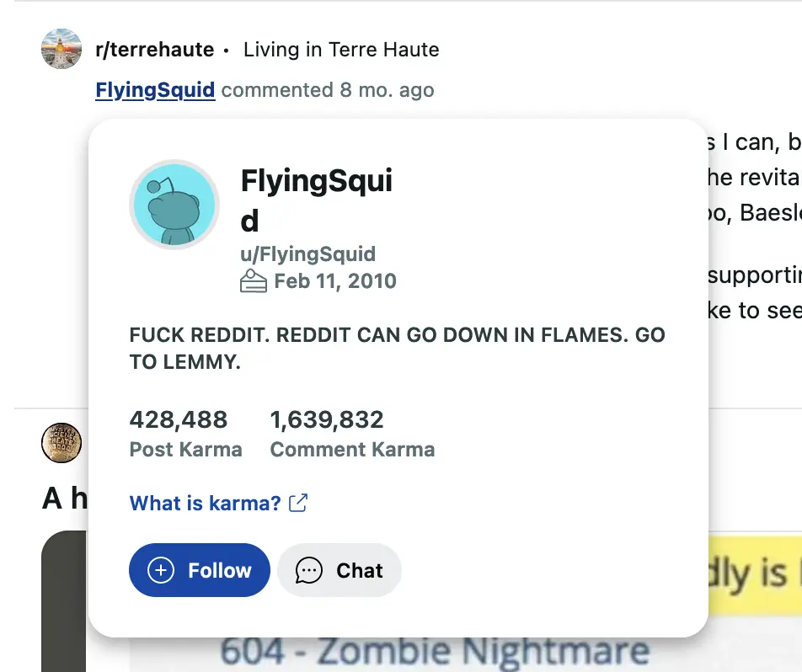Open the Zombie Nightmare image post thumbnail

(x=434, y=652)
